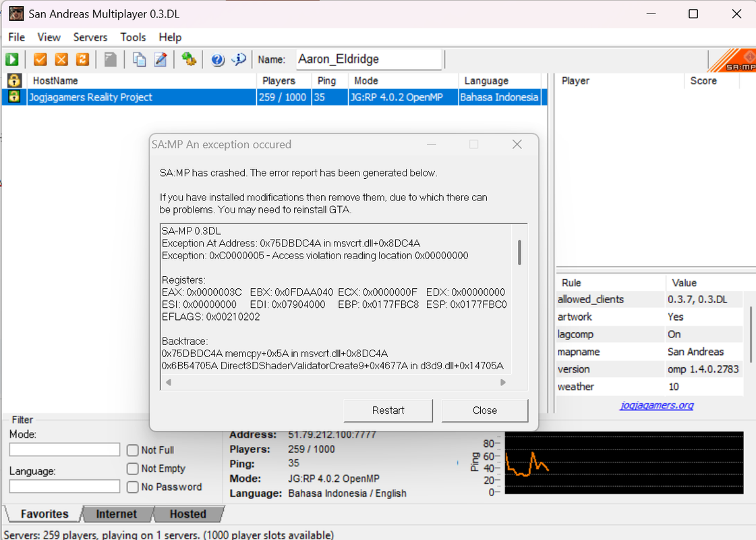The width and height of the screenshot is (756, 540).
Task: Click the blue Help question icon
Action: tap(218, 60)
